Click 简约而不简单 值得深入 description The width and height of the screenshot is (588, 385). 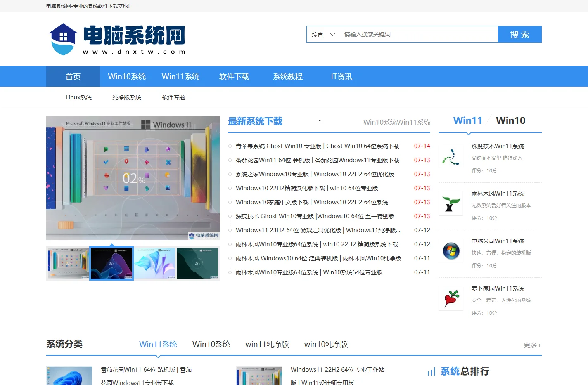click(497, 158)
